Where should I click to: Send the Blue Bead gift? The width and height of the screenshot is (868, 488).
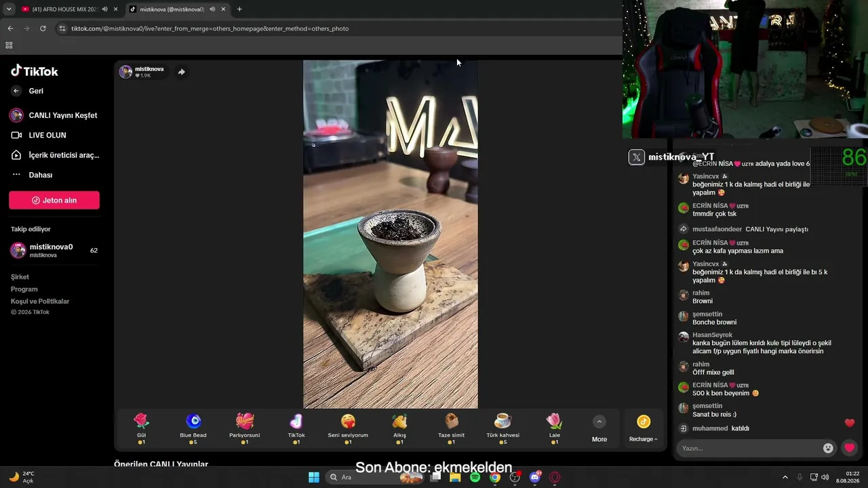(x=193, y=428)
